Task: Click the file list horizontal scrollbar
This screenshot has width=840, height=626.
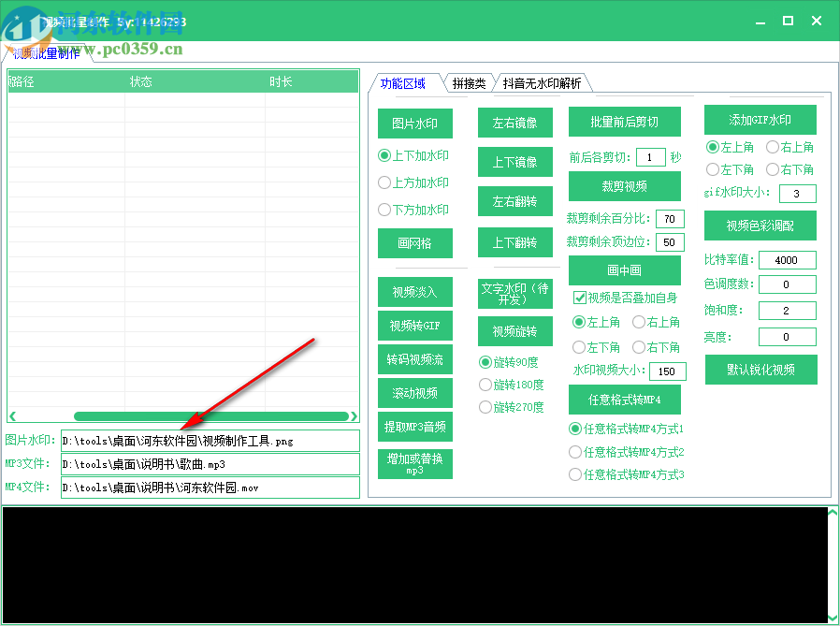Action: point(211,415)
